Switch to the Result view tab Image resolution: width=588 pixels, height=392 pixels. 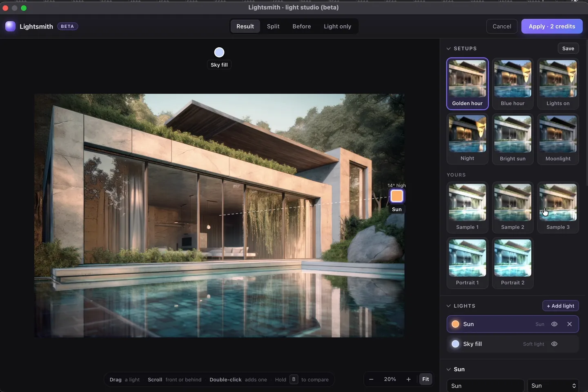(245, 26)
